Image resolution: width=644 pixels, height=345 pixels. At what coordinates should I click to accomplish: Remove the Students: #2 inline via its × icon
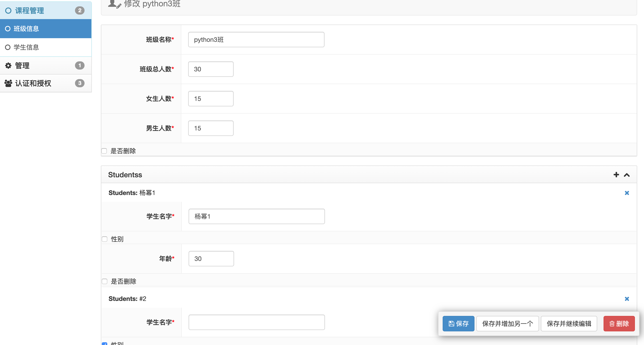pos(627,299)
